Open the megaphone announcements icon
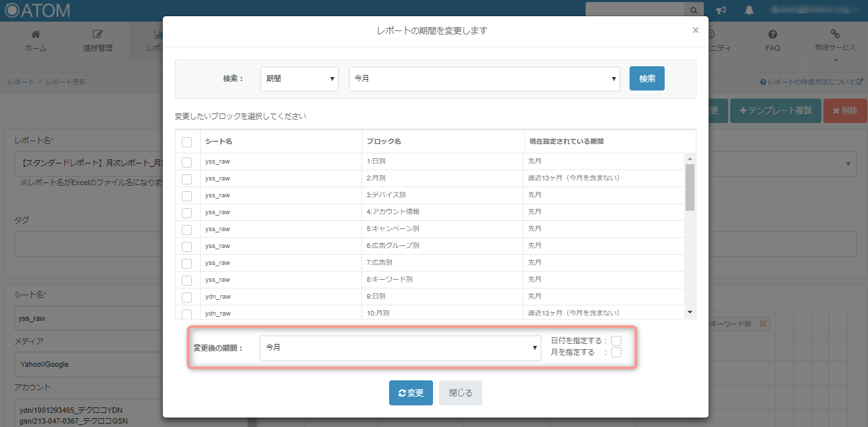868x427 pixels. pyautogui.click(x=721, y=10)
